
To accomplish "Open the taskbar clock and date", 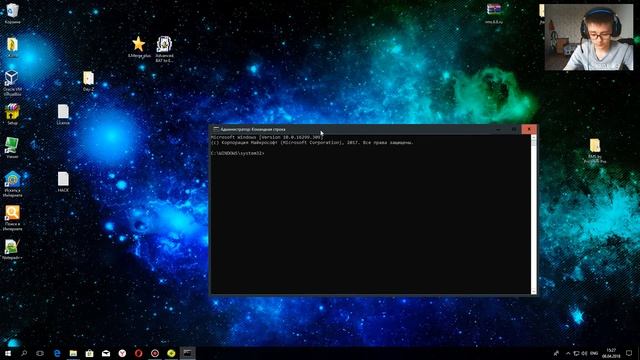I will point(611,353).
